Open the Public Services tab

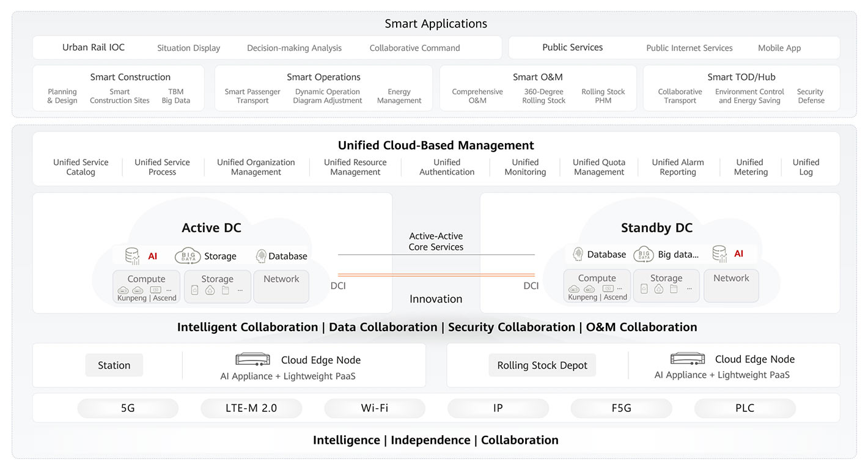click(x=572, y=47)
